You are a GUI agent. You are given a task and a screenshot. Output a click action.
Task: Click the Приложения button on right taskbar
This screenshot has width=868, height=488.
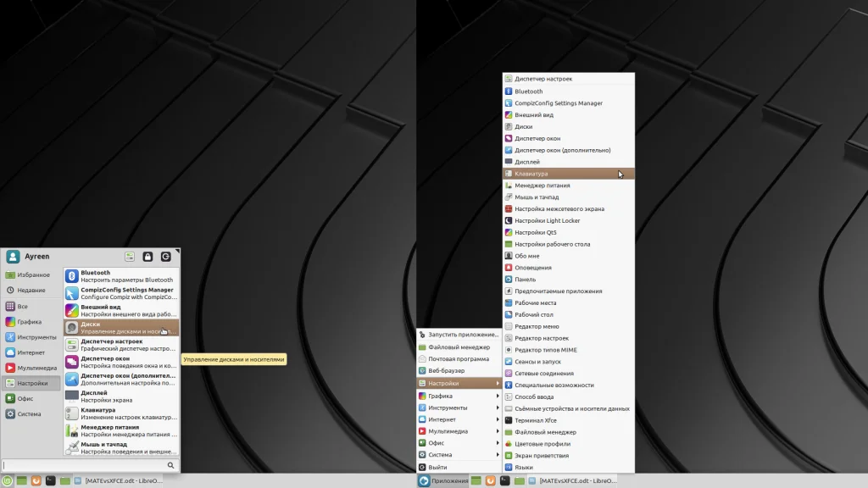pyautogui.click(x=443, y=481)
